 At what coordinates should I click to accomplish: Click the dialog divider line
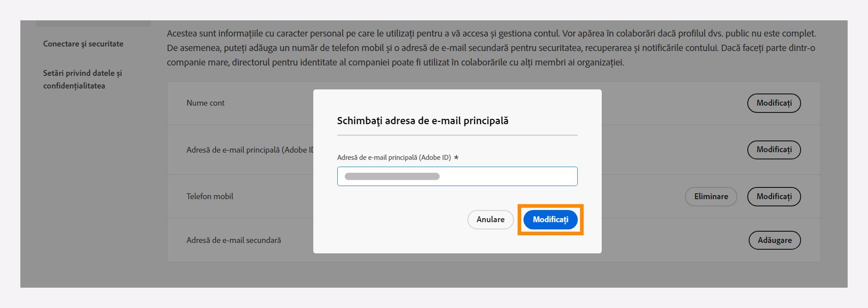(x=457, y=135)
